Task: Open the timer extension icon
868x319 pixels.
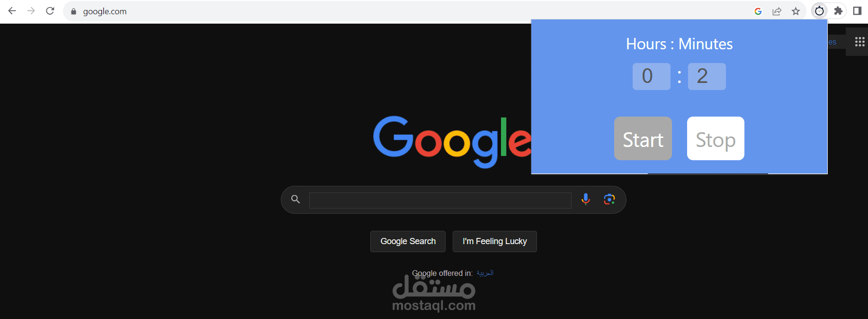Action: [820, 11]
